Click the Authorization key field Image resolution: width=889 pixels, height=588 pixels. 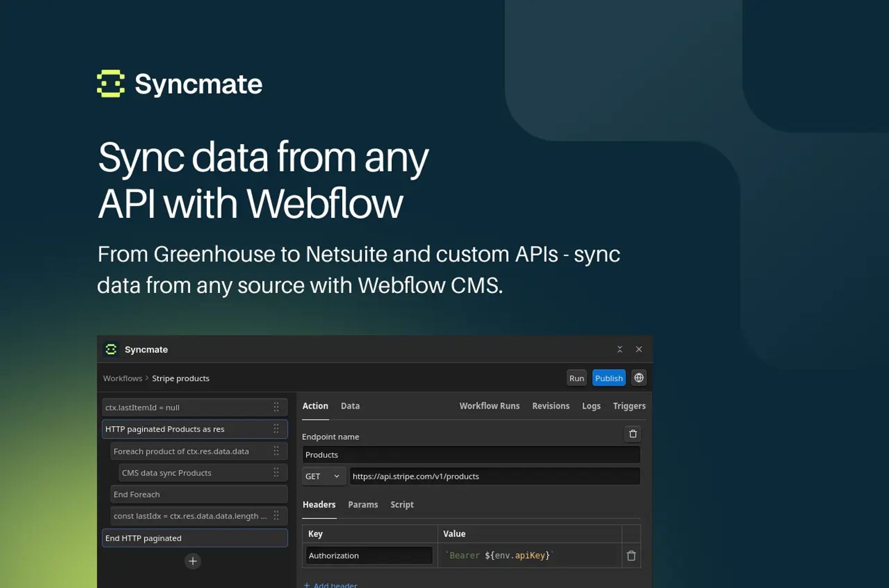click(369, 555)
